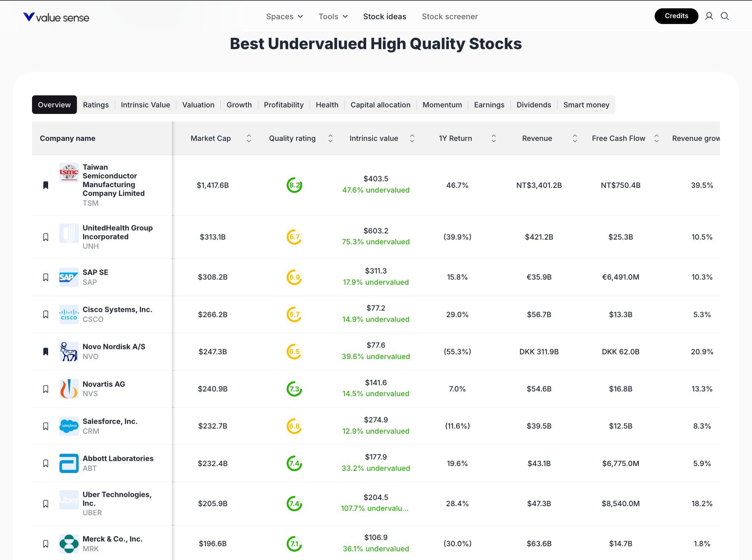
Task: Sort table by Market Cap arrows
Action: click(x=249, y=138)
